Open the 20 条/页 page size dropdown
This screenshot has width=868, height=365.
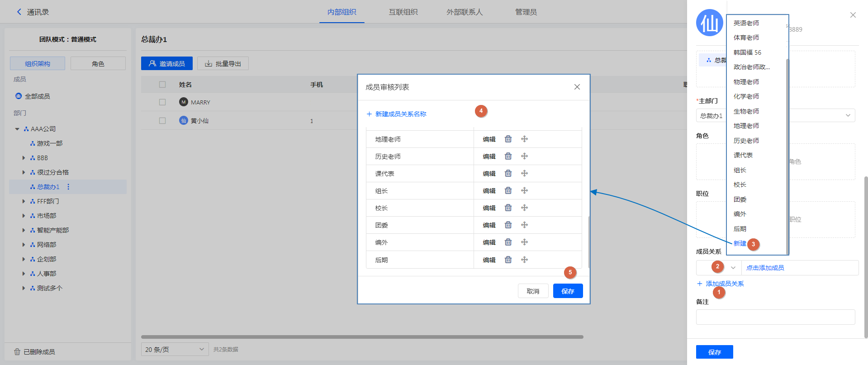(175, 349)
